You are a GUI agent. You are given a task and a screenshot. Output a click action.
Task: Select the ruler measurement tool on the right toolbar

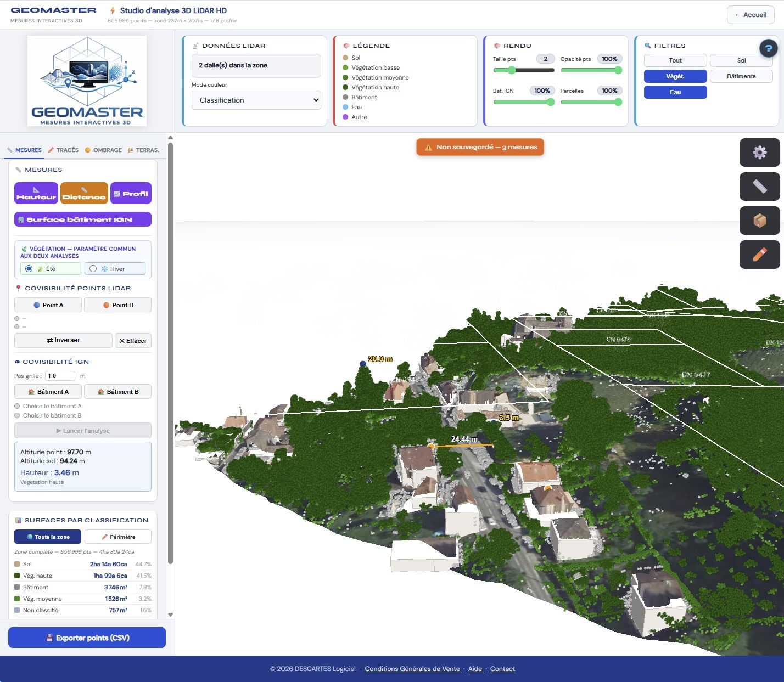click(x=760, y=187)
